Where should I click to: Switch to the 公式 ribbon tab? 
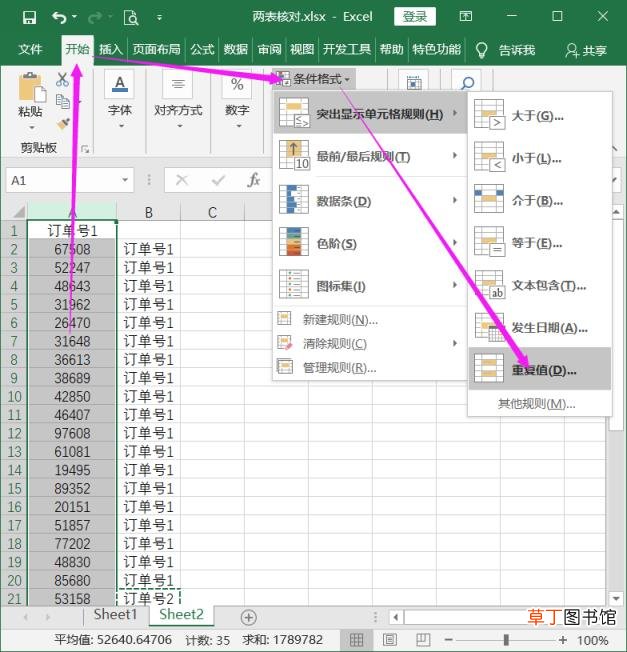[x=202, y=50]
